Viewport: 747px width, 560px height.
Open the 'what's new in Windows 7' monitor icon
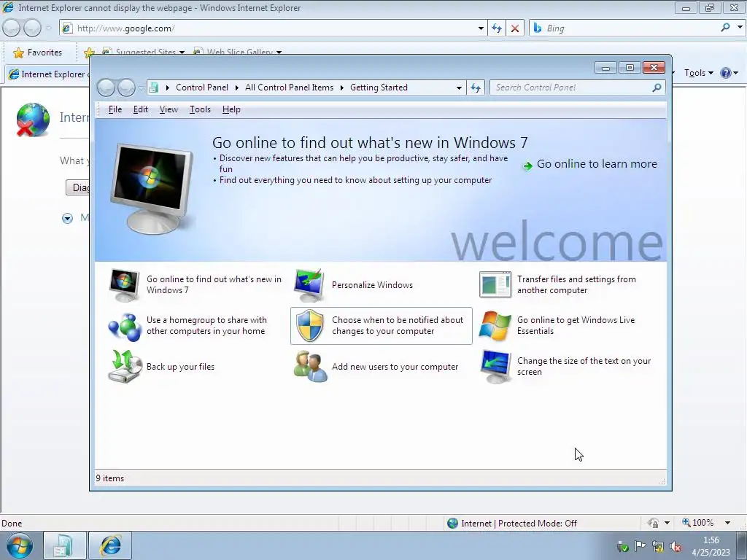tap(124, 285)
